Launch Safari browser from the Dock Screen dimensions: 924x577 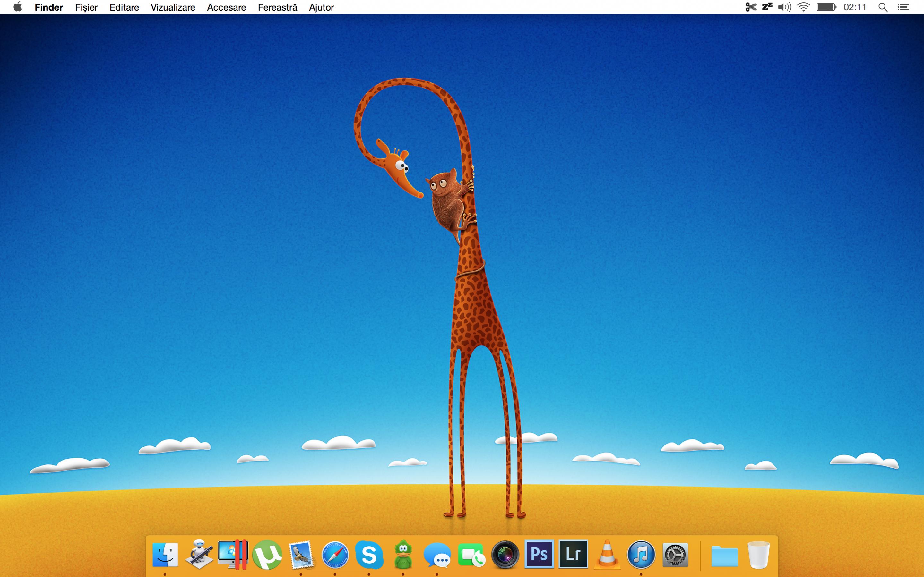[335, 555]
